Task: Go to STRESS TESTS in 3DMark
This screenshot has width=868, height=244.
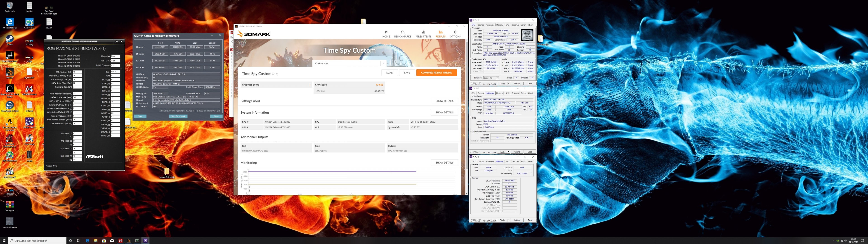Action: click(x=423, y=34)
